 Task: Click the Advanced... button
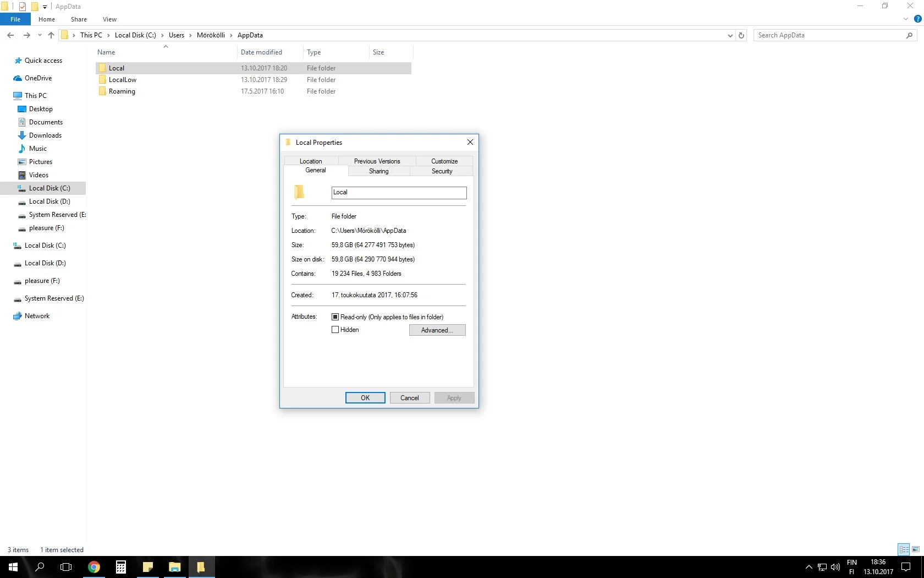437,330
